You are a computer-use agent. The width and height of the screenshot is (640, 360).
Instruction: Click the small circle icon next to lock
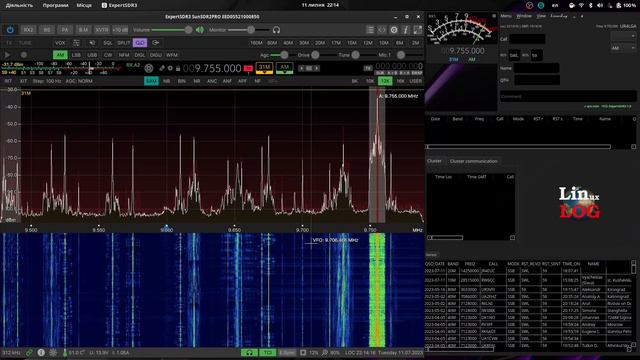pyautogui.click(x=170, y=68)
